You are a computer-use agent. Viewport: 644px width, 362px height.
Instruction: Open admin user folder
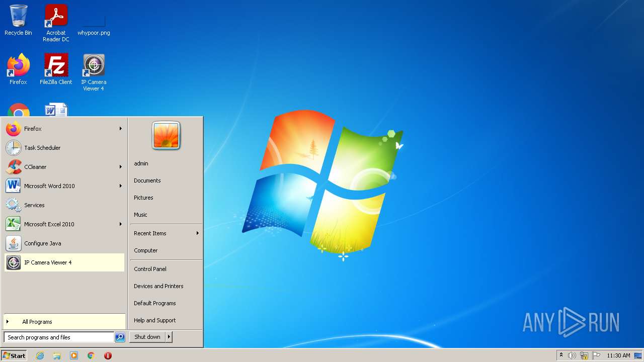click(166, 163)
